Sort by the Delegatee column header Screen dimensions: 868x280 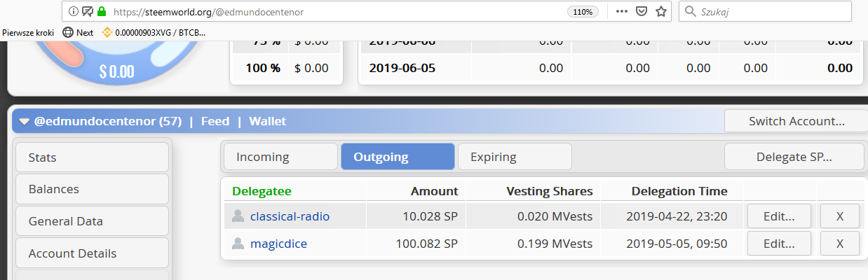coord(262,191)
